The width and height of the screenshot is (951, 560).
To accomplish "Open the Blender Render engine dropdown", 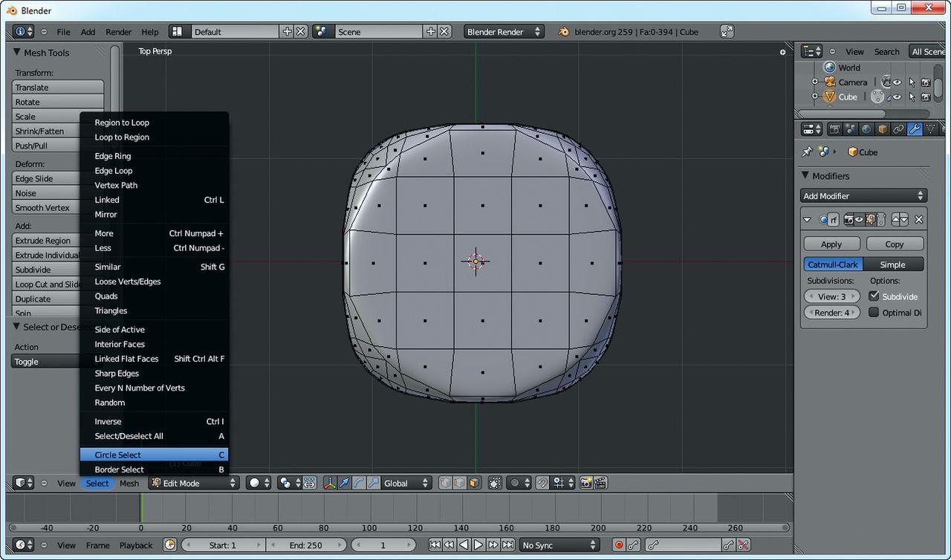I will click(x=504, y=32).
